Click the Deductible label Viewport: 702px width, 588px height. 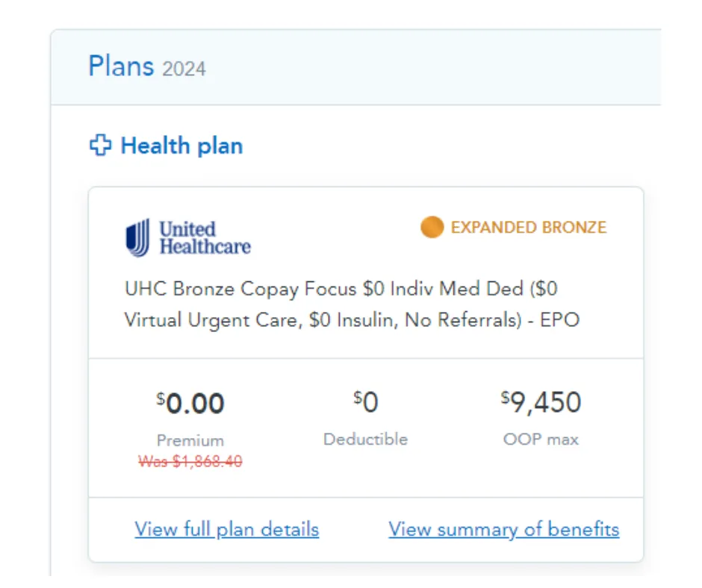click(x=365, y=440)
